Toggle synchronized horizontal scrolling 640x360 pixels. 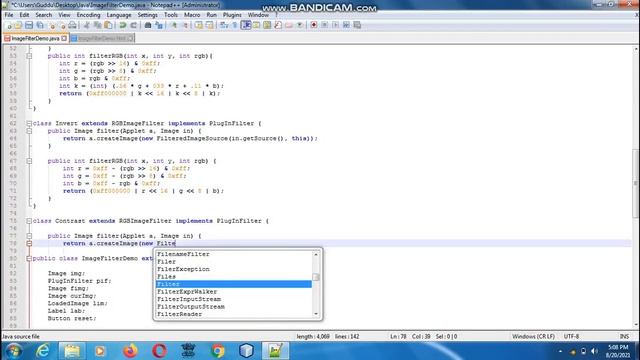click(x=209, y=25)
